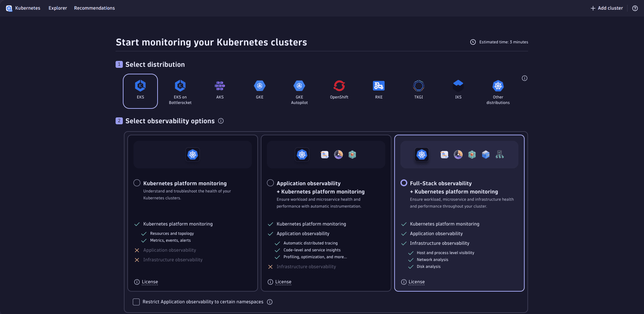644x314 pixels.
Task: Choose the IKS distribution icon
Action: (x=458, y=86)
